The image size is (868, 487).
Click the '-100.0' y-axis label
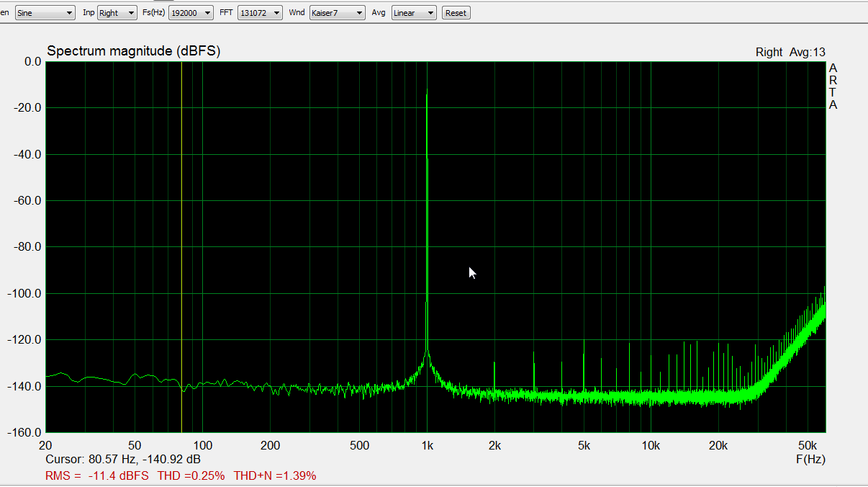tap(25, 293)
